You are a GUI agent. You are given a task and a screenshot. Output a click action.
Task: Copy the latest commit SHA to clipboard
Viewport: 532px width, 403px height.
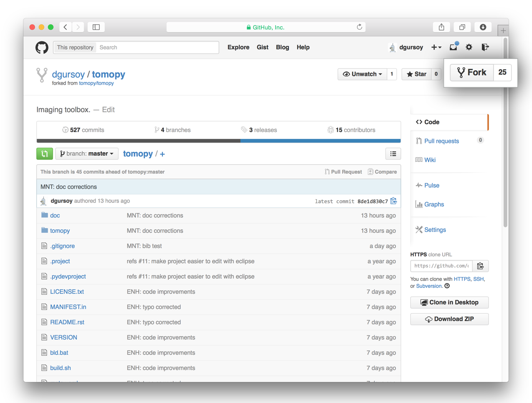(394, 201)
